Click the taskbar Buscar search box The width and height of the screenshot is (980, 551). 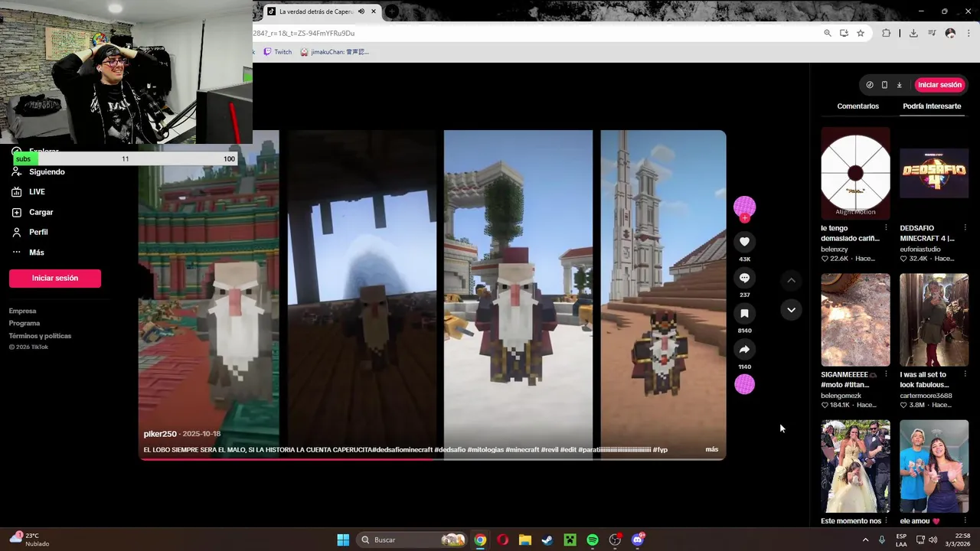[x=413, y=540]
